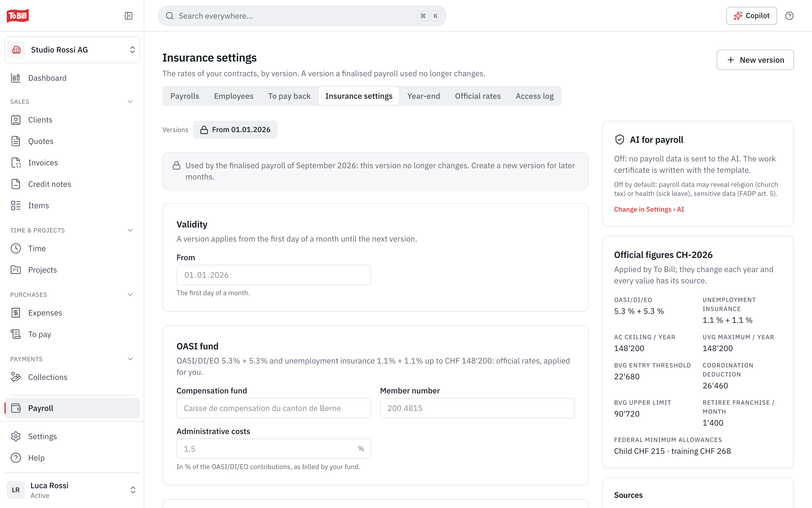Select Payroll in sidebar
The width and height of the screenshot is (812, 508).
(x=72, y=408)
